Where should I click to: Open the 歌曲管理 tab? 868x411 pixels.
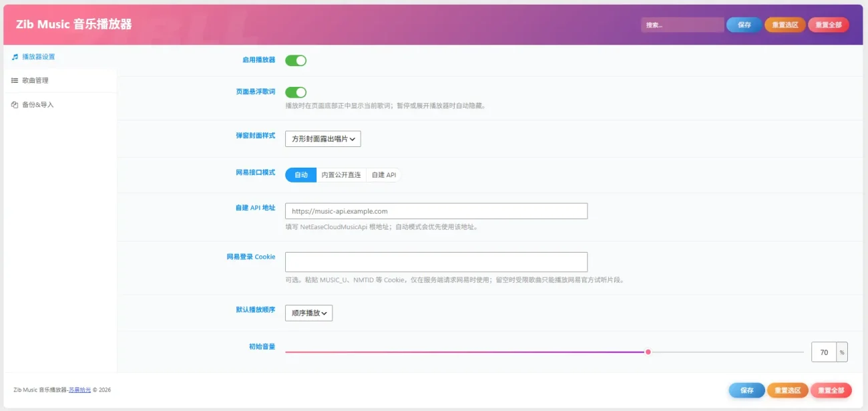(x=59, y=81)
